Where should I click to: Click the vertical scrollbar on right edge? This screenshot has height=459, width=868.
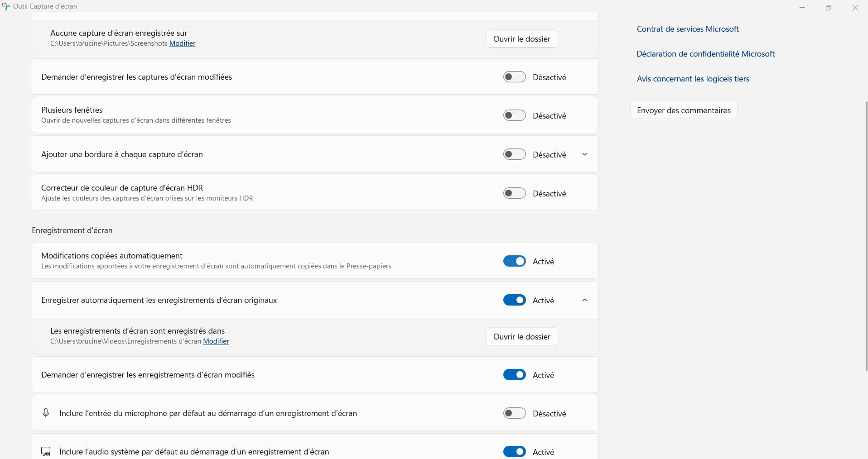[x=867, y=235]
